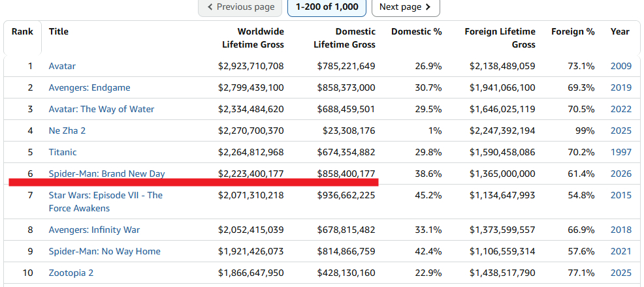
Task: Select the $2,223,400,177 worldwide gross cell
Action: pos(251,174)
